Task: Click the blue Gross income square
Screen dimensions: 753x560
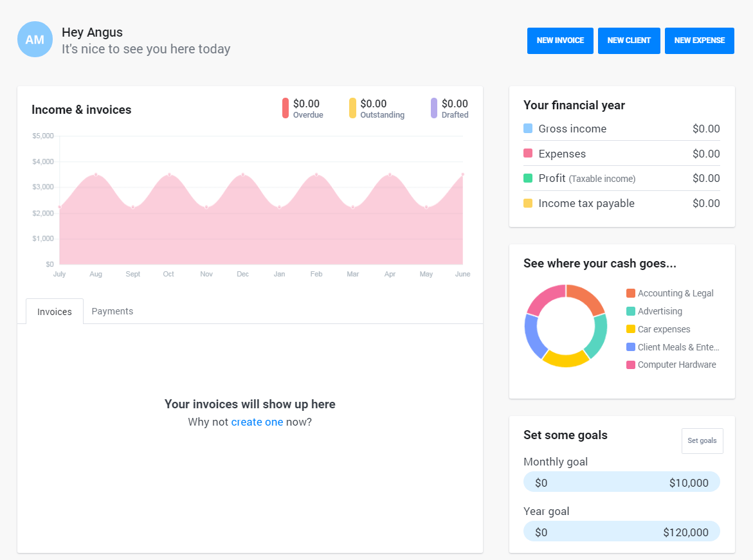Action: 528,129
